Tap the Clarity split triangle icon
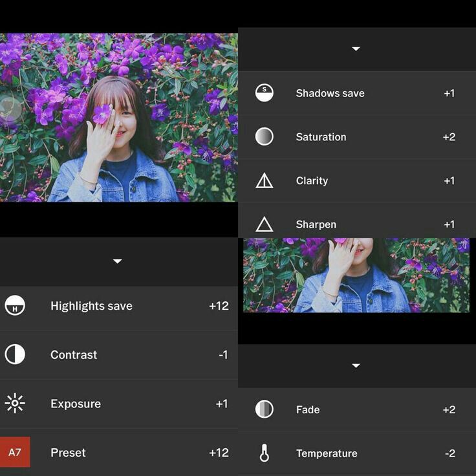Screen dimensions: 476x476 (x=265, y=180)
